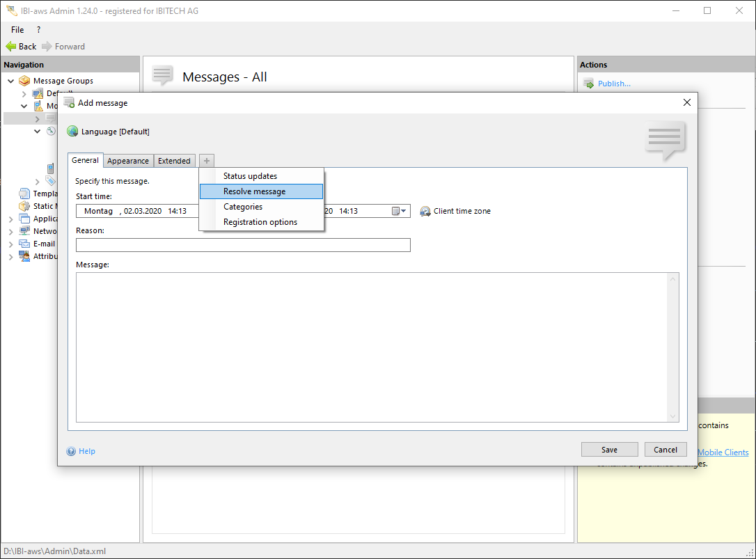
Task: Click the Message Groups icon in Navigation
Action: pyautogui.click(x=24, y=81)
